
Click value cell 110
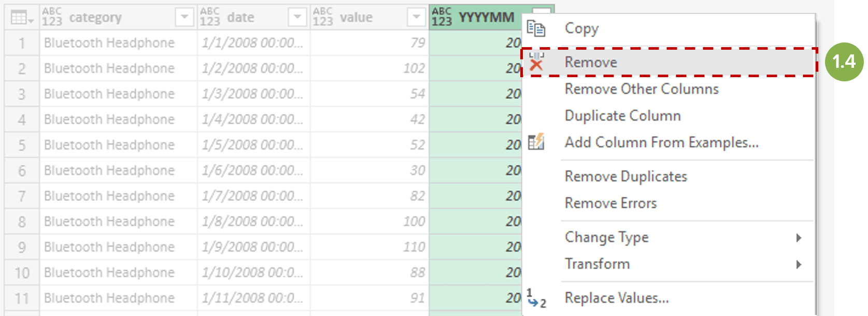pos(369,247)
